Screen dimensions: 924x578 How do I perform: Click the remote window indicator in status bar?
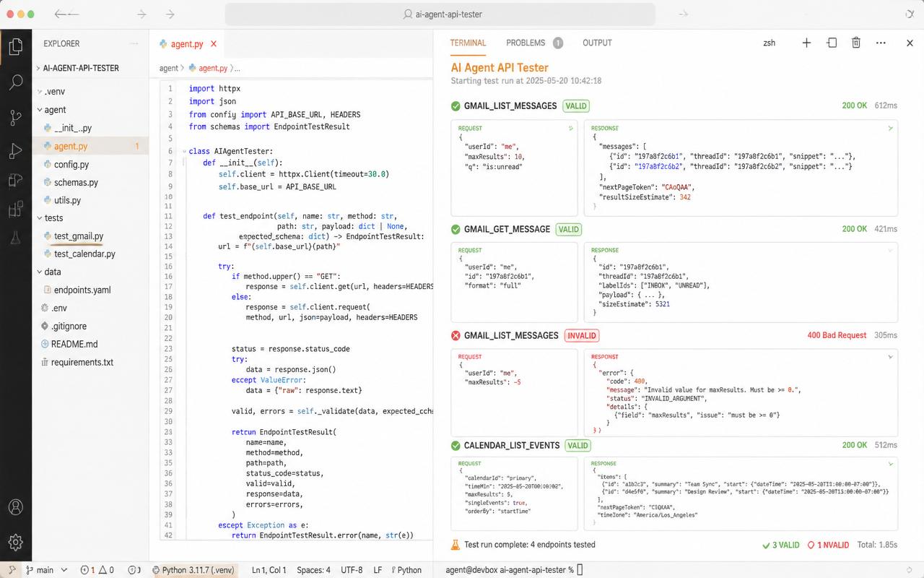(10, 570)
